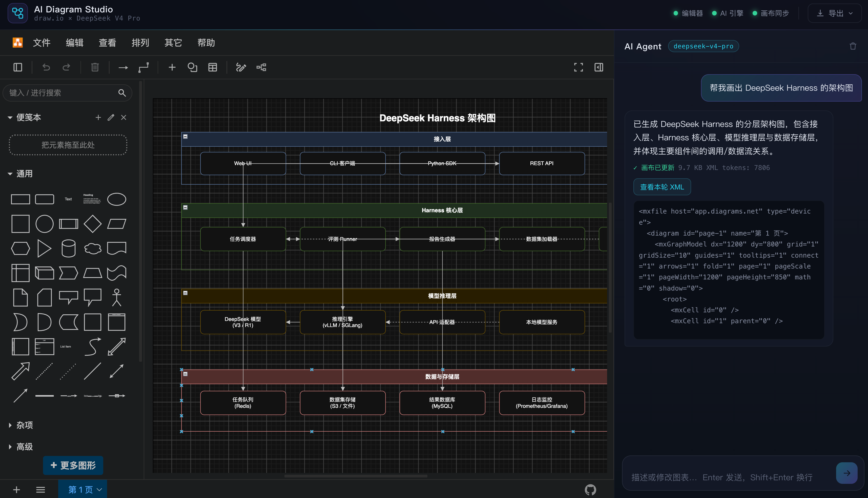The height and width of the screenshot is (498, 868).
Task: Select the straight arrow connection tool
Action: (123, 67)
